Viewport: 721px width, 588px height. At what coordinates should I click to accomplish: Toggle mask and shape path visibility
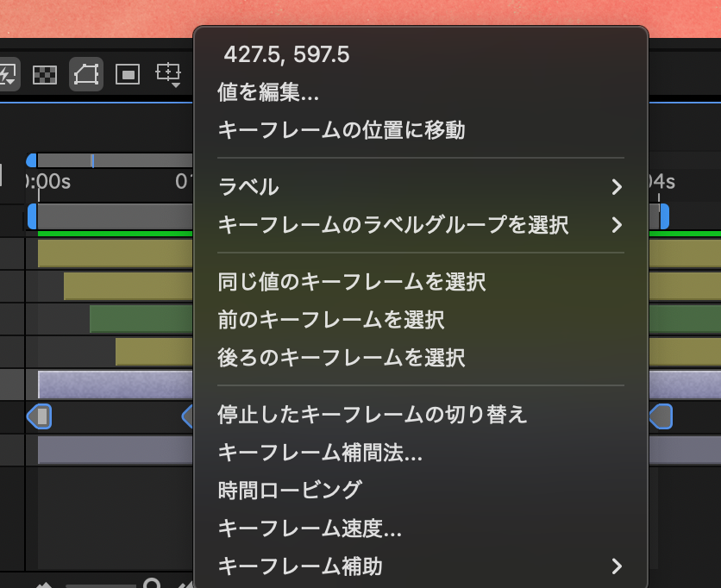pos(86,75)
